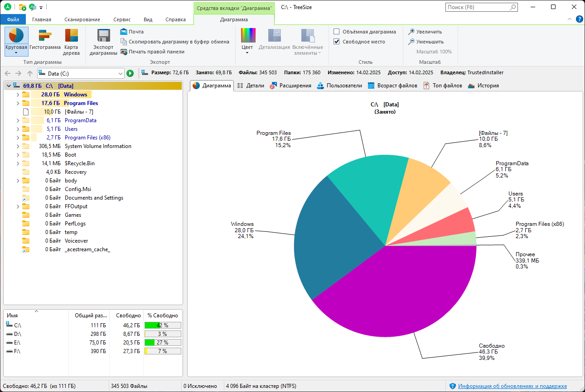Viewport: 585px width, 392px height.
Task: Click Печать правой панели printer icon
Action: [x=124, y=52]
